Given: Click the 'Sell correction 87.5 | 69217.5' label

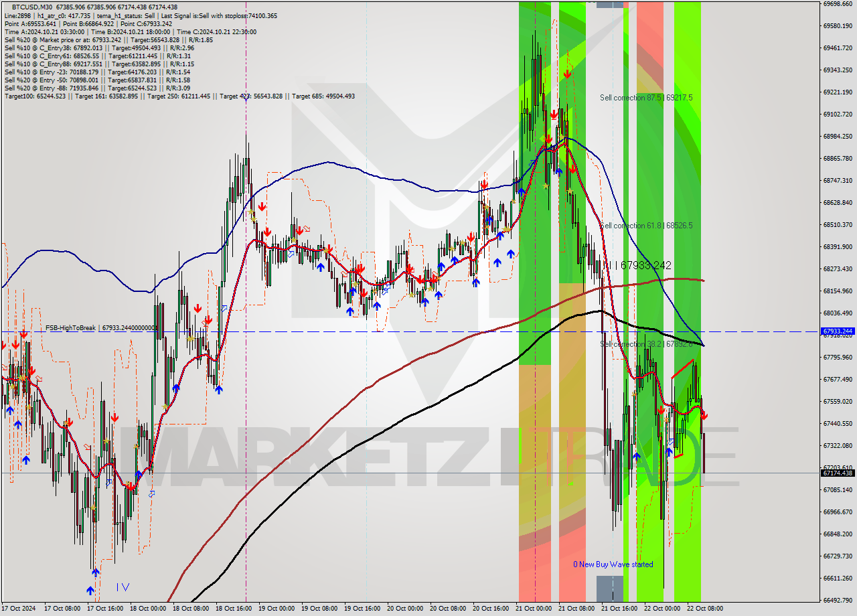Looking at the screenshot, I should pos(646,98).
